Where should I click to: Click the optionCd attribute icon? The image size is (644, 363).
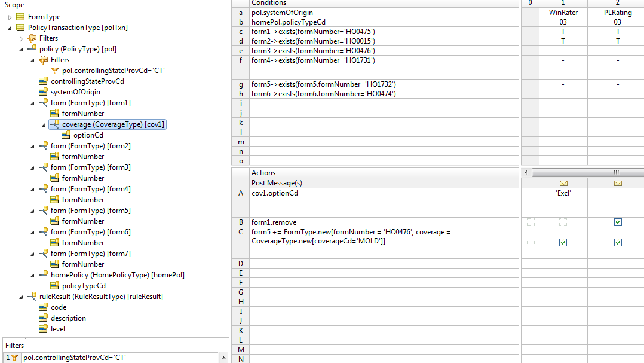click(66, 135)
